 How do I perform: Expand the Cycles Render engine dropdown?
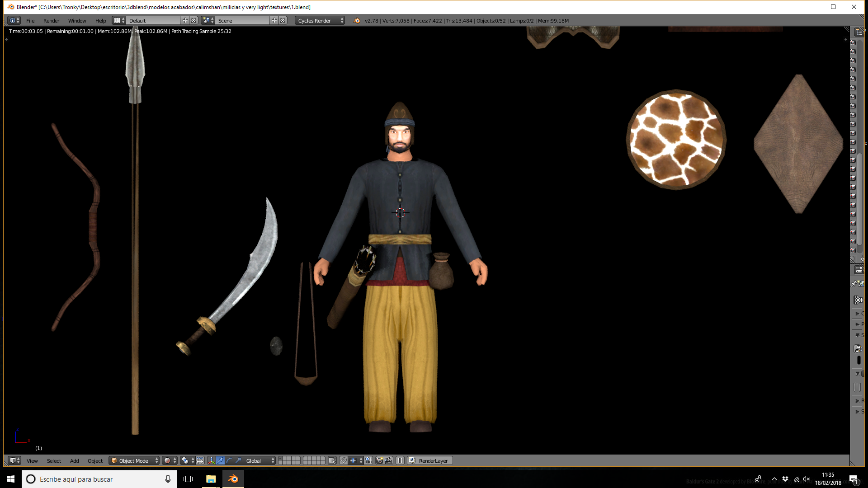pos(320,20)
